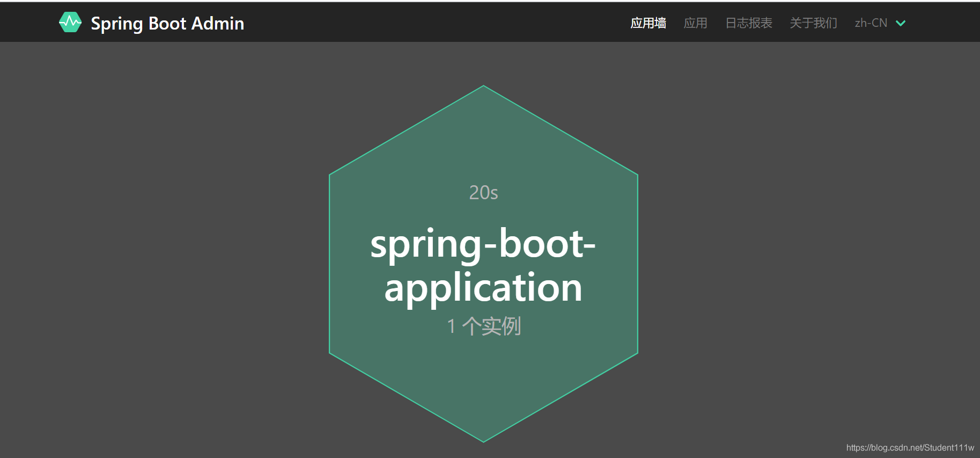Screen dimensions: 980x458
Task: Go to the 日志报表 nav tab
Action: tap(748, 23)
